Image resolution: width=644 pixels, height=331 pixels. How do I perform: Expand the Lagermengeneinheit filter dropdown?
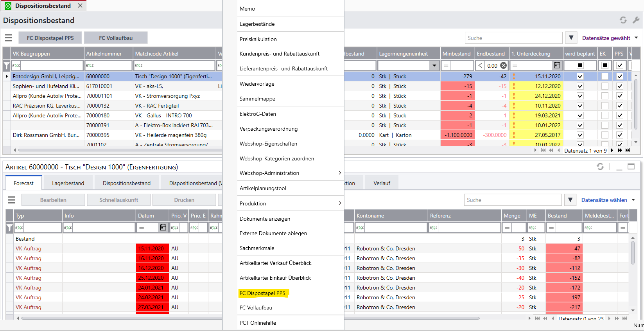[x=434, y=65]
